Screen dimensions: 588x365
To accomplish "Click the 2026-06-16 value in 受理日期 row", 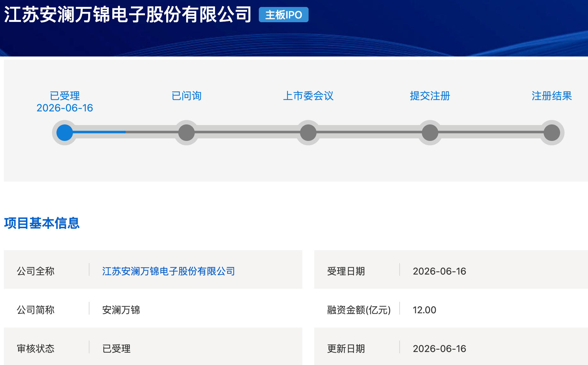I will click(440, 271).
